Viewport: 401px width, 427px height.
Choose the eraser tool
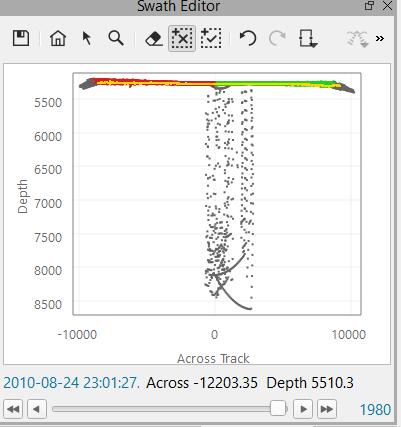click(x=154, y=39)
